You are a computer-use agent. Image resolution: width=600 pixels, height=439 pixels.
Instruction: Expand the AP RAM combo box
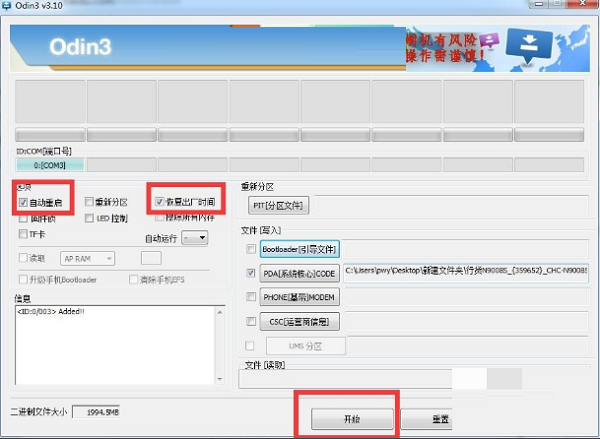tap(87, 258)
